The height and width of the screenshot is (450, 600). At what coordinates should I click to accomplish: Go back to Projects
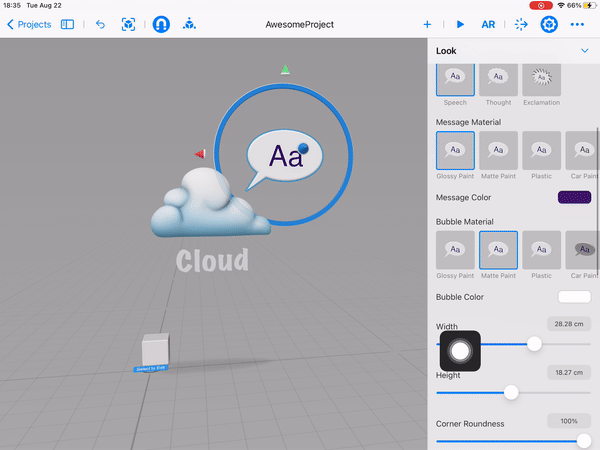point(29,24)
